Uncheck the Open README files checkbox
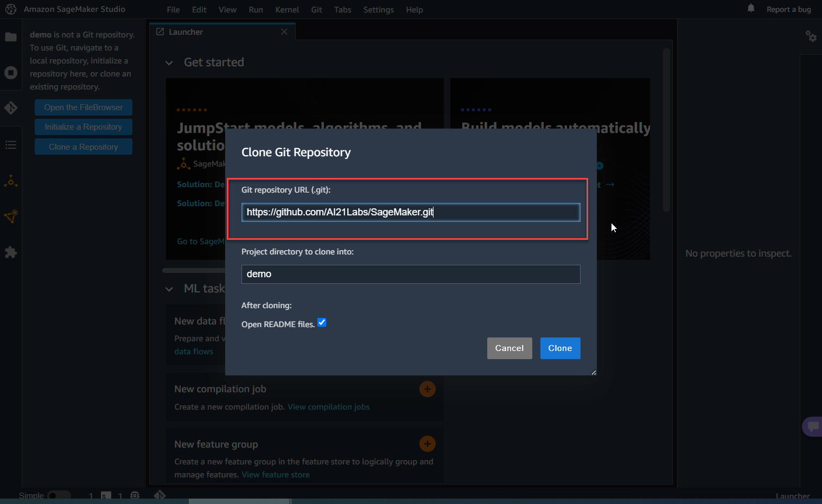This screenshot has height=504, width=822. coord(322,323)
